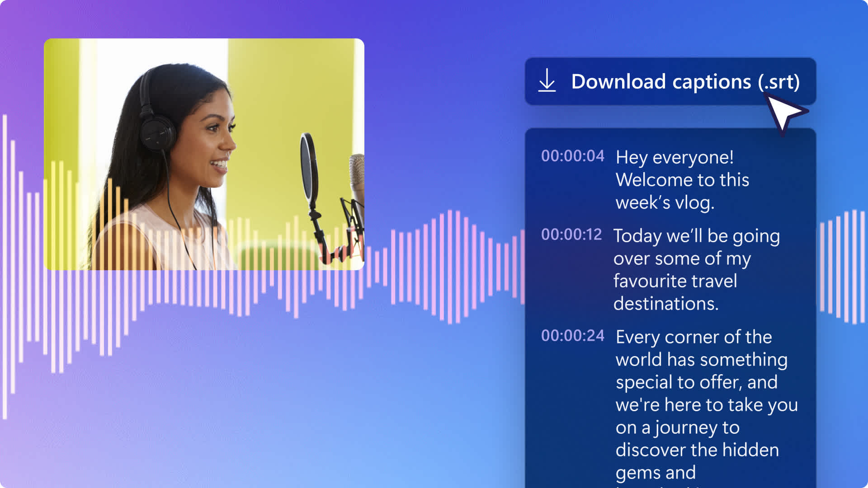Click 'Welcome to this week's vlog' line
The width and height of the screenshot is (868, 488).
point(682,191)
